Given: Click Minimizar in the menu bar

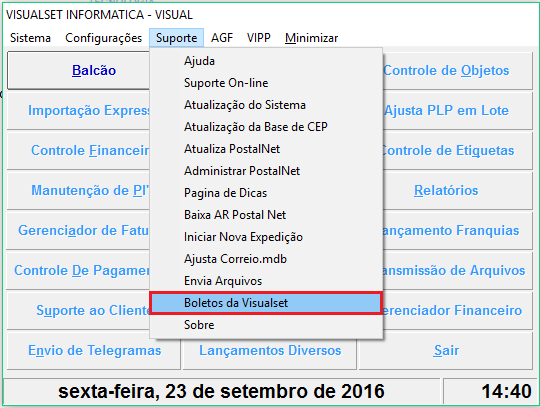Looking at the screenshot, I should 311,38.
